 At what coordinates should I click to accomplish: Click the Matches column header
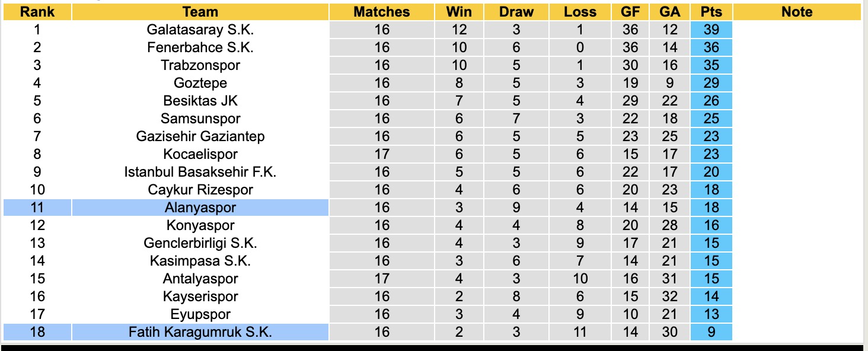(x=381, y=12)
